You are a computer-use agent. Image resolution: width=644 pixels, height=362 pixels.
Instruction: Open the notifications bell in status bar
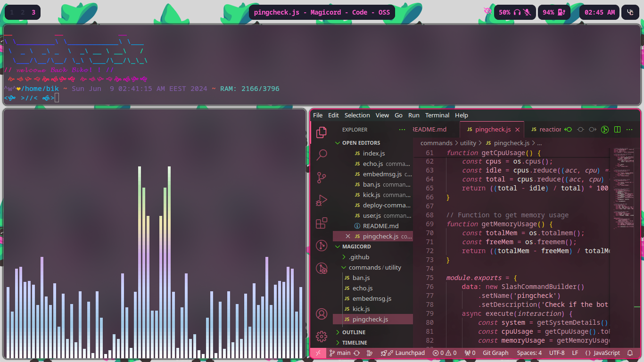(x=630, y=353)
